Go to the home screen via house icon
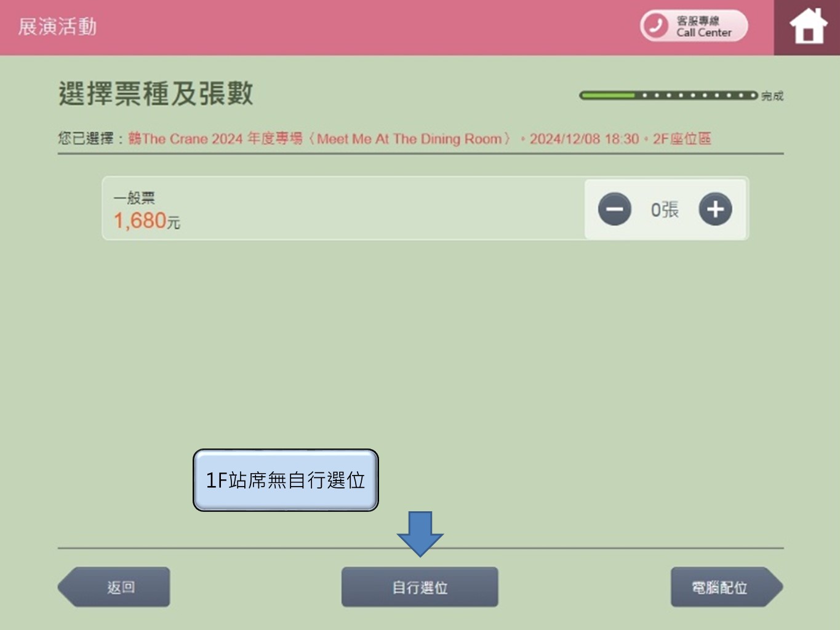The image size is (840, 630). coord(807,27)
